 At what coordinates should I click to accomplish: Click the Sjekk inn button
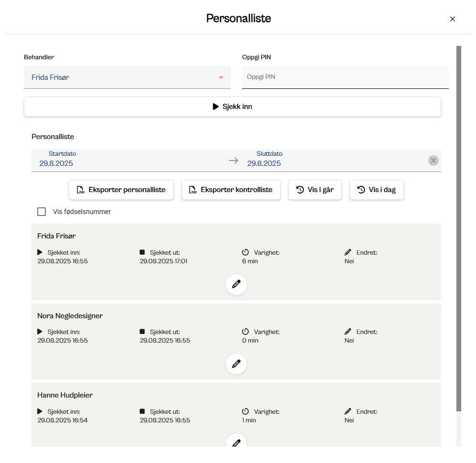click(x=233, y=107)
